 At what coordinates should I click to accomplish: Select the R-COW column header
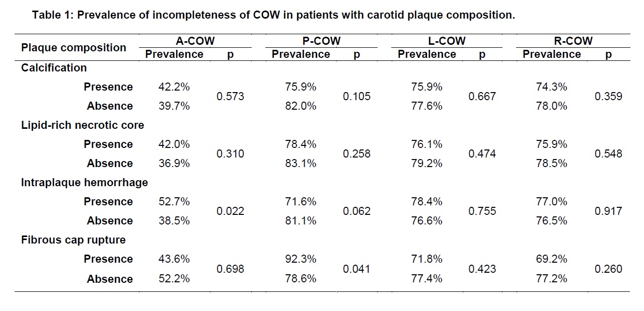pyautogui.click(x=573, y=41)
